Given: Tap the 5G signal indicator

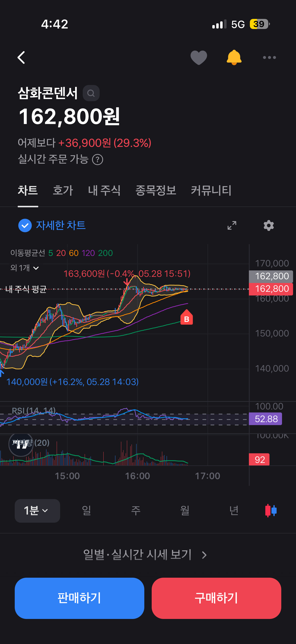Looking at the screenshot, I should point(238,25).
